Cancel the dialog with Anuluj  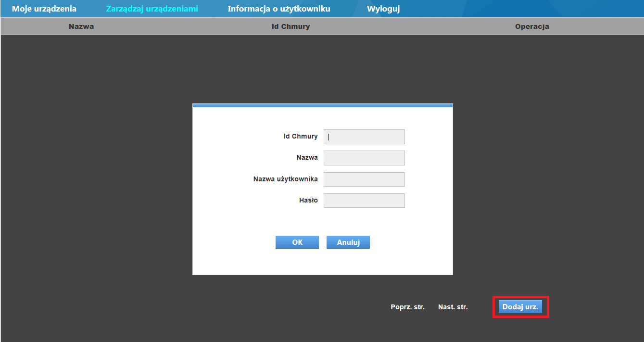click(x=348, y=242)
